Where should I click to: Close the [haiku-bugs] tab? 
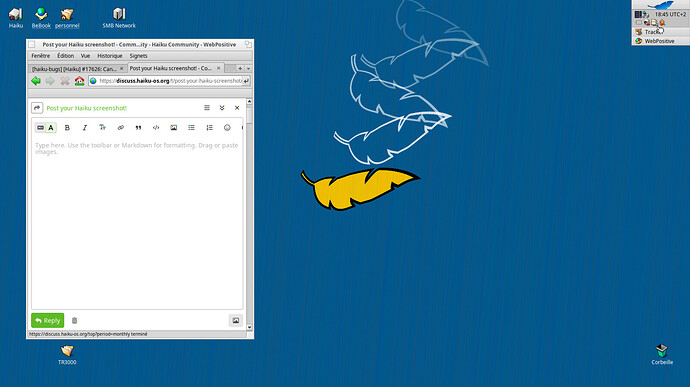tap(122, 69)
